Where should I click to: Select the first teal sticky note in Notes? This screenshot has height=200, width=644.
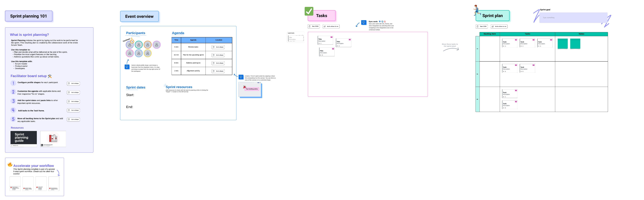coord(562,44)
